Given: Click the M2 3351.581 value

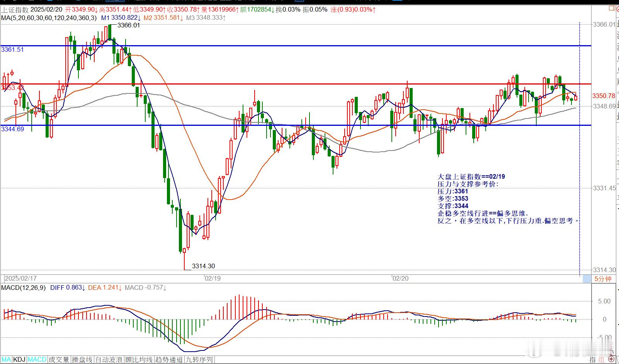Looking at the screenshot, I should [163, 18].
